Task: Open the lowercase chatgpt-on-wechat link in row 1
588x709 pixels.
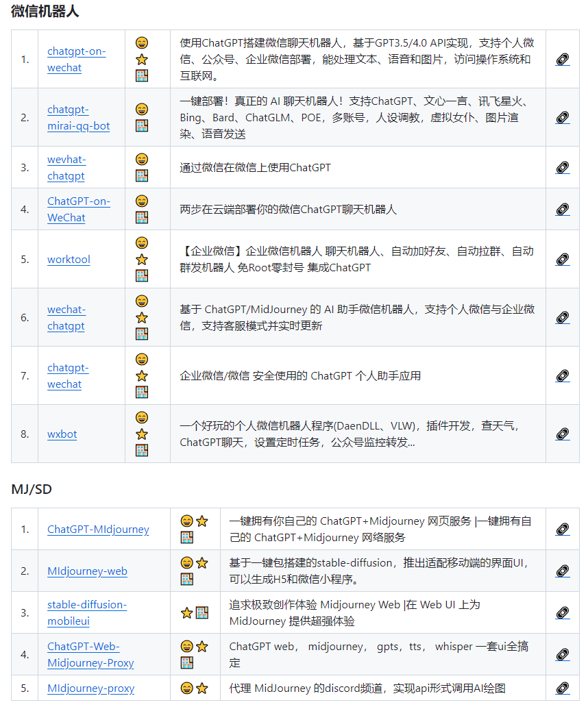Action: click(x=77, y=59)
